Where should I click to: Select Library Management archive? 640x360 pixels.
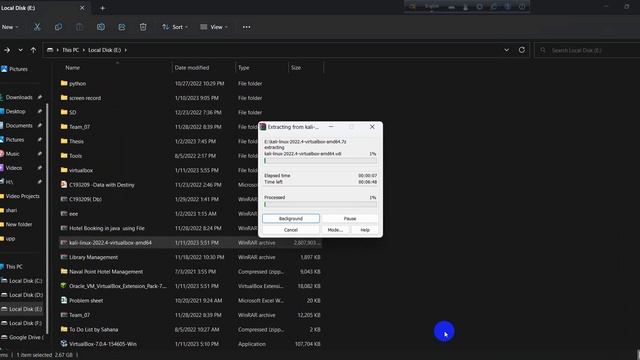click(93, 257)
